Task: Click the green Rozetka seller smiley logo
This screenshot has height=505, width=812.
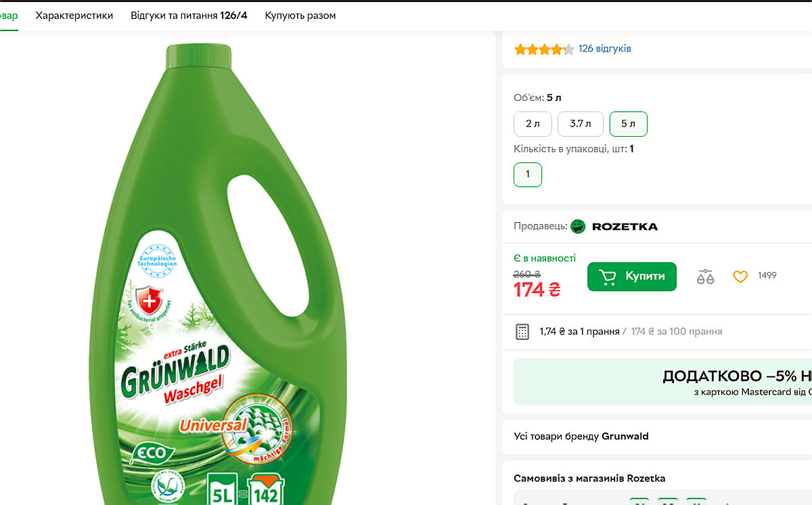Action: coord(578,226)
